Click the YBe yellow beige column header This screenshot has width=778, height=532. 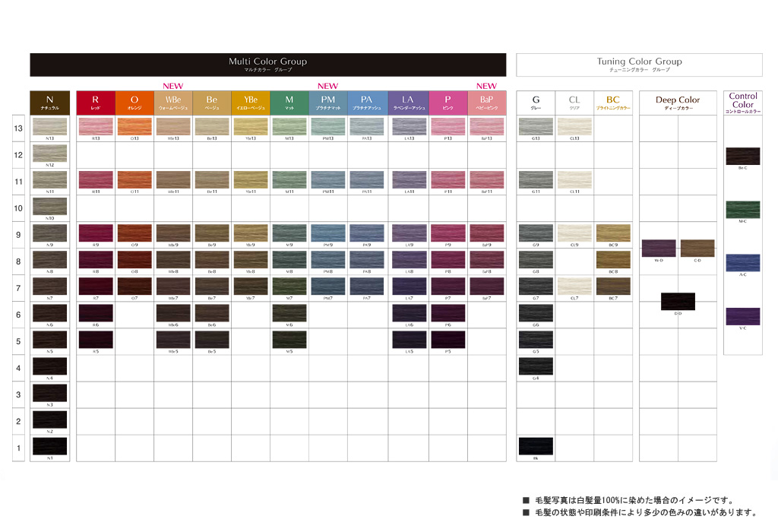(x=251, y=103)
